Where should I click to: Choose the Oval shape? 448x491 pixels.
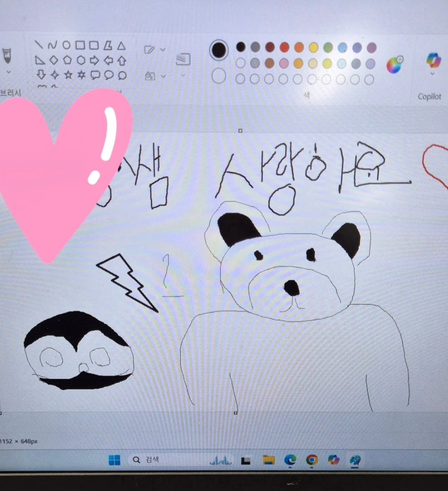(66, 45)
